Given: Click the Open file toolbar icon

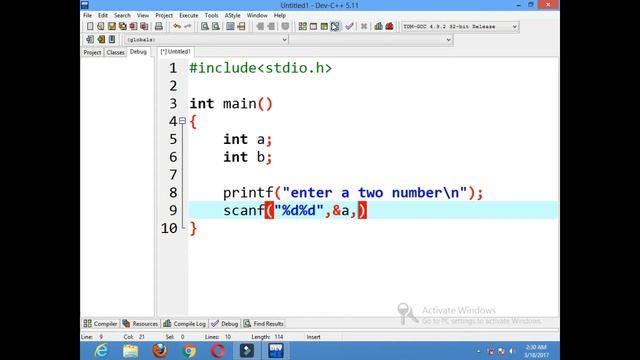Looking at the screenshot, I should click(x=100, y=27).
